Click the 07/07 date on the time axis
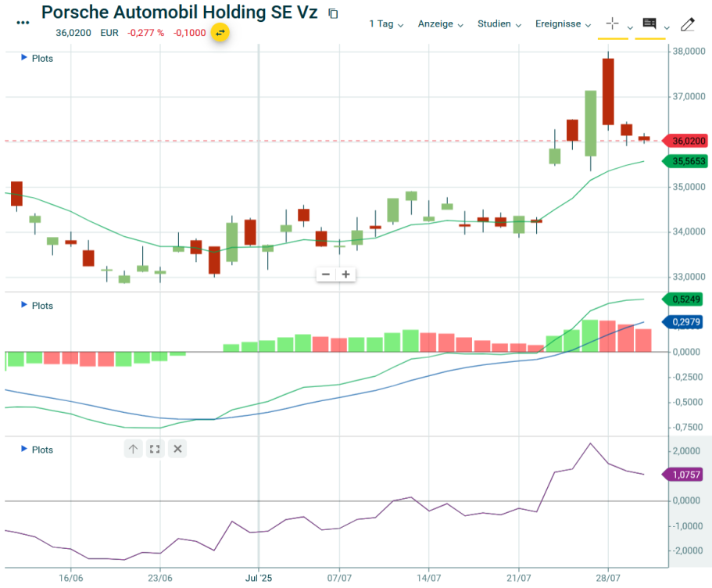The image size is (712, 588). (340, 578)
